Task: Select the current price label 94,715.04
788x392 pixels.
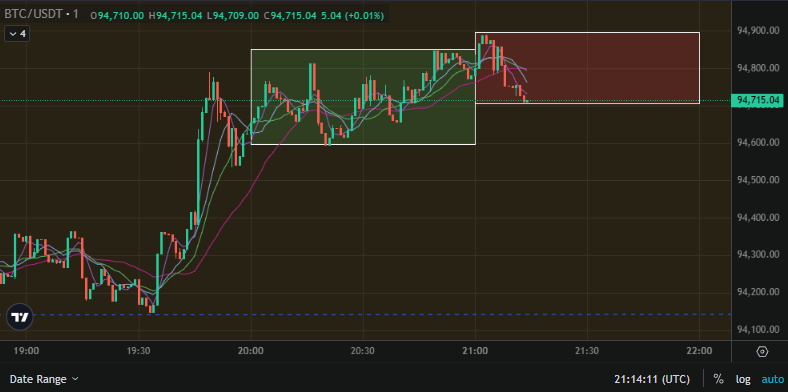Action: coord(758,101)
